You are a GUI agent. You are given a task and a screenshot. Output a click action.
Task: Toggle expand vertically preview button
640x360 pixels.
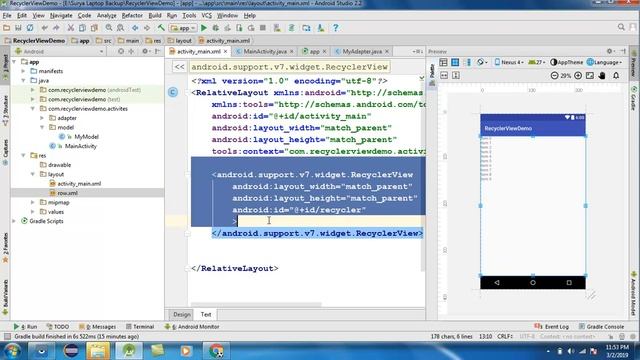click(x=456, y=76)
